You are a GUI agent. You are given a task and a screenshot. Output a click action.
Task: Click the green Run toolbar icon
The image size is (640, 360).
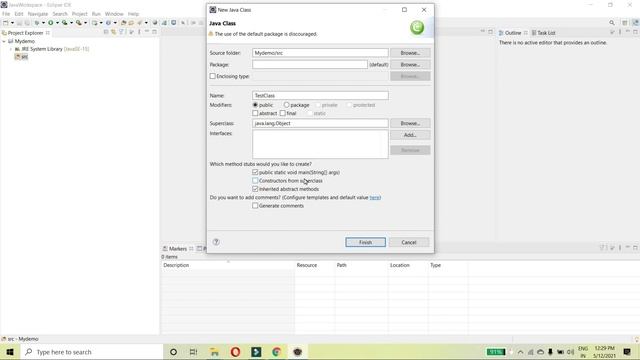tap(51, 23)
